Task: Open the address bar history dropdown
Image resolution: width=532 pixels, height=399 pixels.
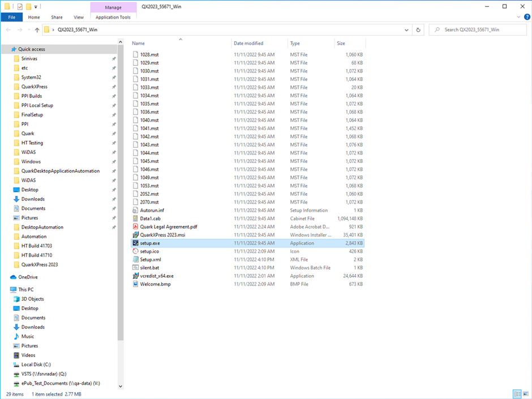Action: (407, 29)
